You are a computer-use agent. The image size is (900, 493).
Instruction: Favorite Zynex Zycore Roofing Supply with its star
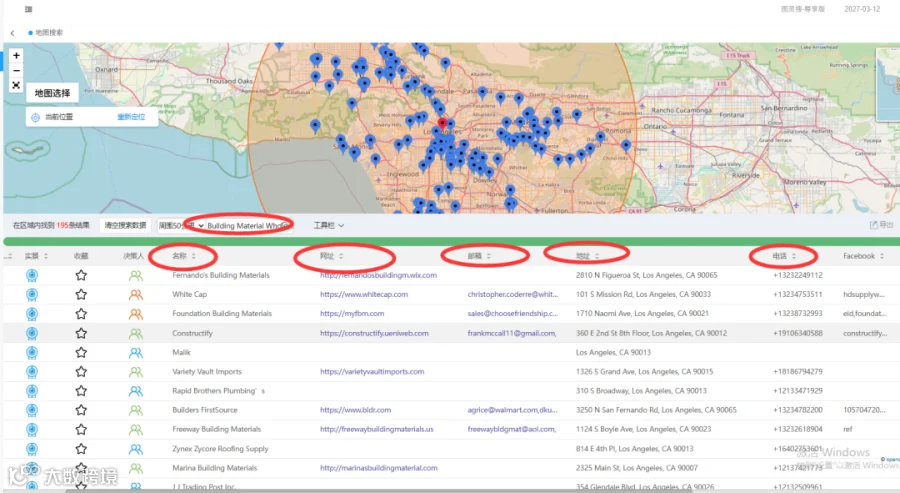[x=81, y=449]
